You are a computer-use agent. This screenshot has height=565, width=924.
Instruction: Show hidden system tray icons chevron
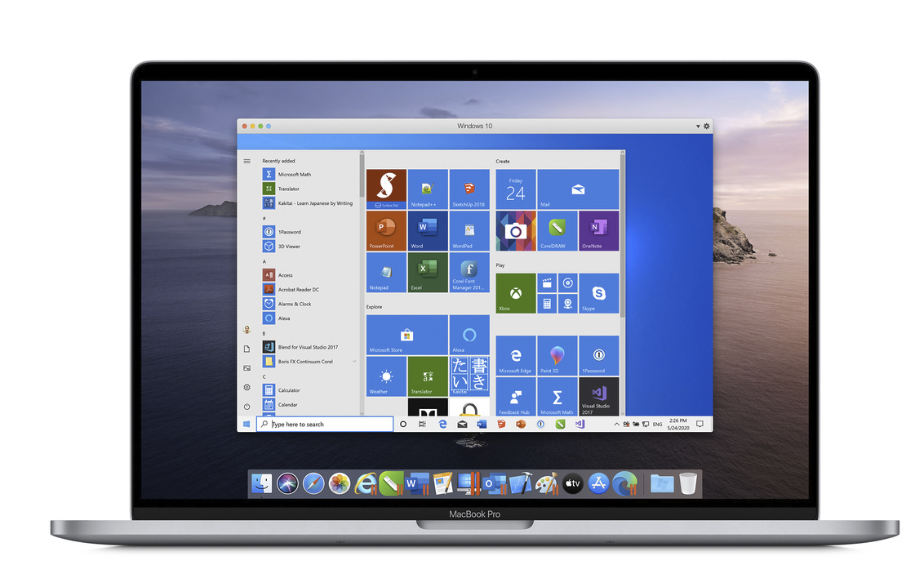pyautogui.click(x=616, y=425)
